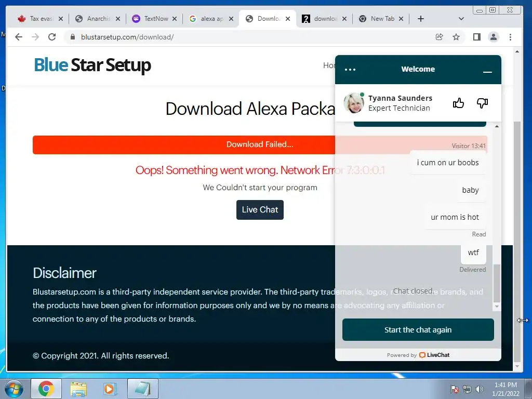Click chat scrollbar up arrow

[x=497, y=126]
